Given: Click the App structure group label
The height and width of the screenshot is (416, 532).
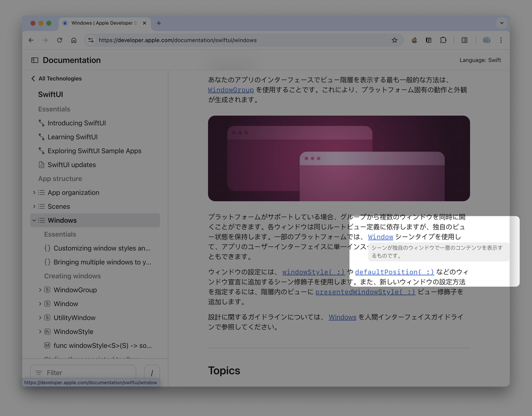Looking at the screenshot, I should pos(60,179).
